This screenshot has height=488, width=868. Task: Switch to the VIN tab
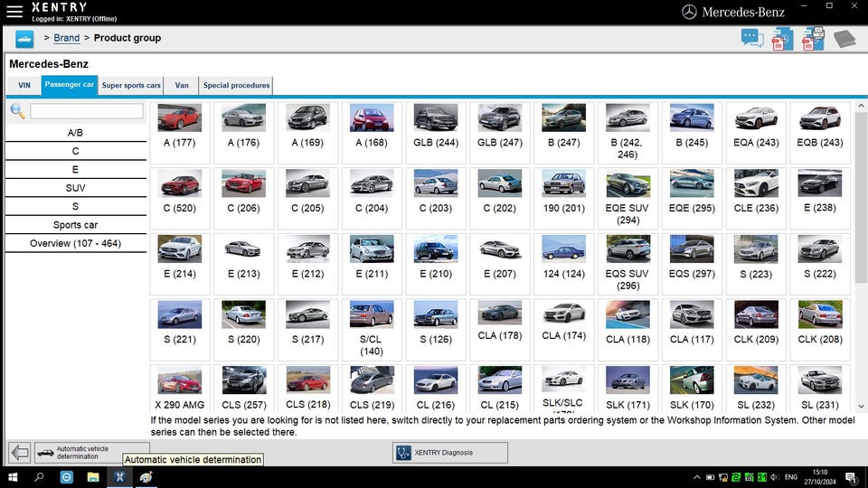click(24, 86)
